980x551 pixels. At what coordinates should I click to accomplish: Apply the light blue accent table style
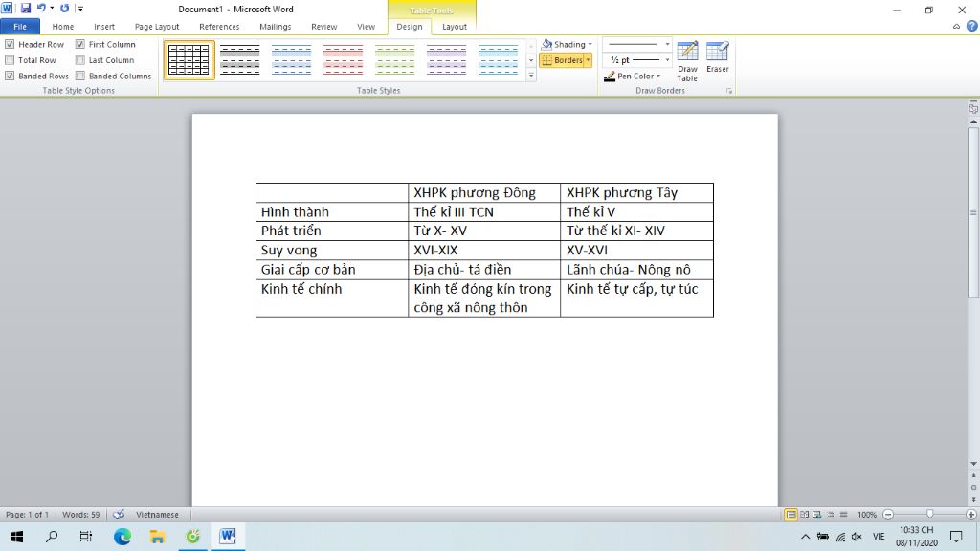pyautogui.click(x=498, y=60)
